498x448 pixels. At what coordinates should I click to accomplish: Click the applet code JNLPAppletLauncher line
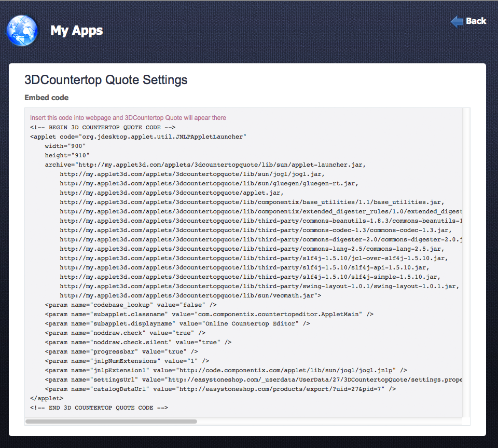coord(138,137)
